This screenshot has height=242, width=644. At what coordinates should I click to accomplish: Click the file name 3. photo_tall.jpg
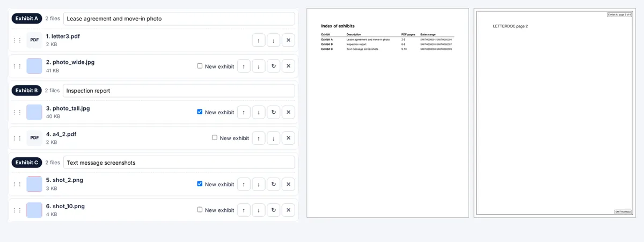click(x=68, y=108)
